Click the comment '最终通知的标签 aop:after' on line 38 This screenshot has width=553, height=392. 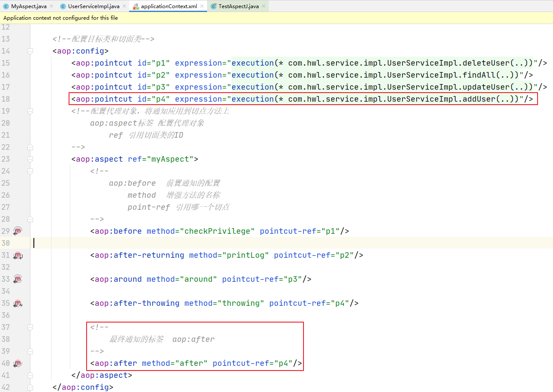pos(162,339)
